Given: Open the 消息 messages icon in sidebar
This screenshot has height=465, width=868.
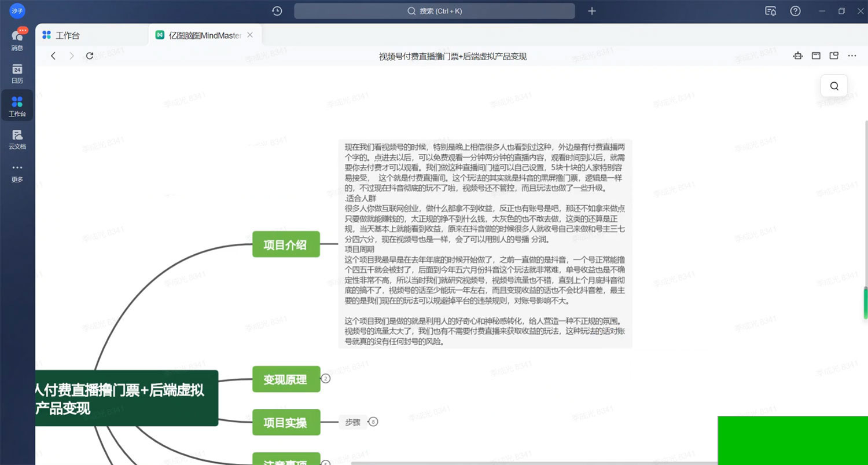Looking at the screenshot, I should coord(17,39).
